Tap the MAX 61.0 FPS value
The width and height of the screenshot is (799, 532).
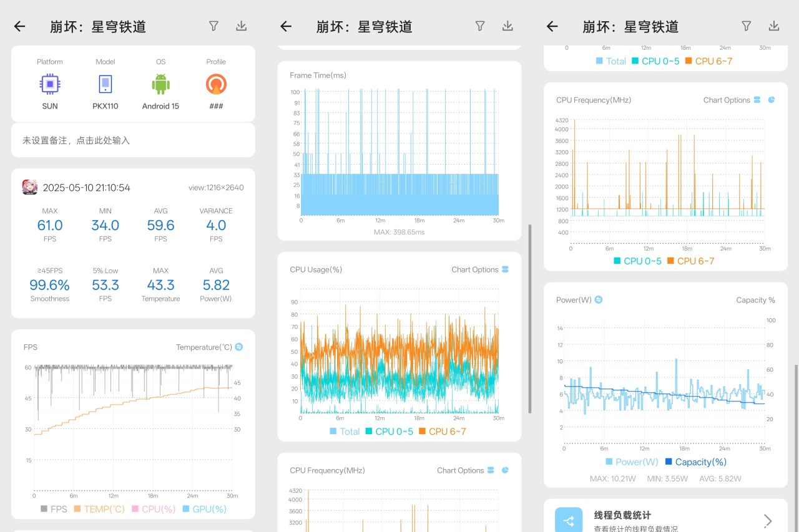(50, 225)
